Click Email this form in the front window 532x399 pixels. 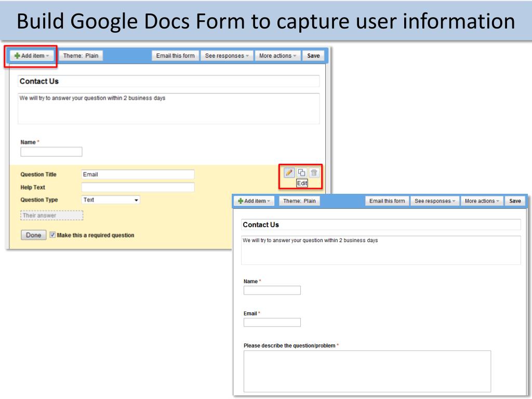pyautogui.click(x=387, y=201)
